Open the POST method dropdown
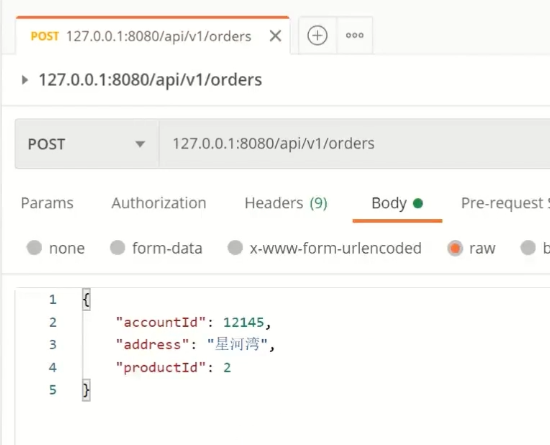Viewport: 550px width, 445px height. [87, 144]
